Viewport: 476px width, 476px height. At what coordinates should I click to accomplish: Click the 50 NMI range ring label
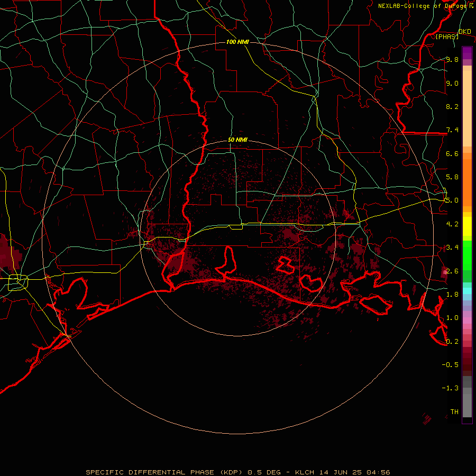coord(237,140)
